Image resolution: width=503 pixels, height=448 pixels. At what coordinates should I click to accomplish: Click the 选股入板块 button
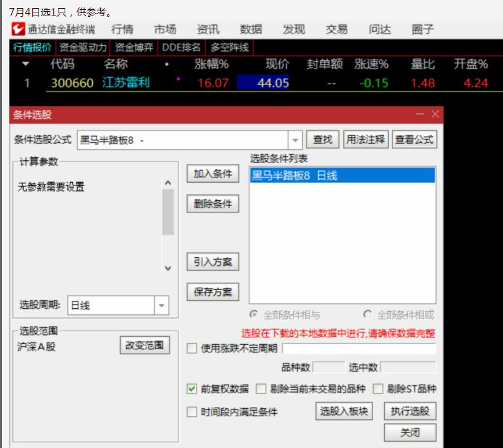pyautogui.click(x=344, y=411)
